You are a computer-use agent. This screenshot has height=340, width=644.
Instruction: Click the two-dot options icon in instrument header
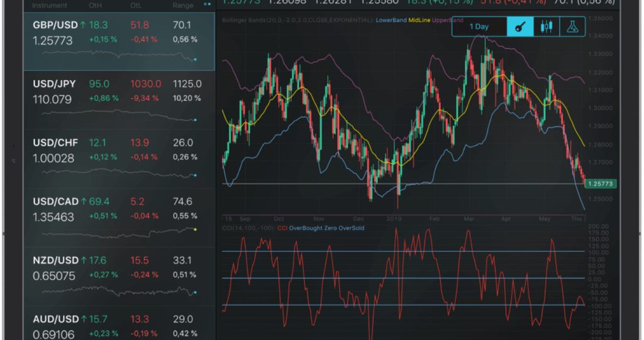pyautogui.click(x=208, y=4)
